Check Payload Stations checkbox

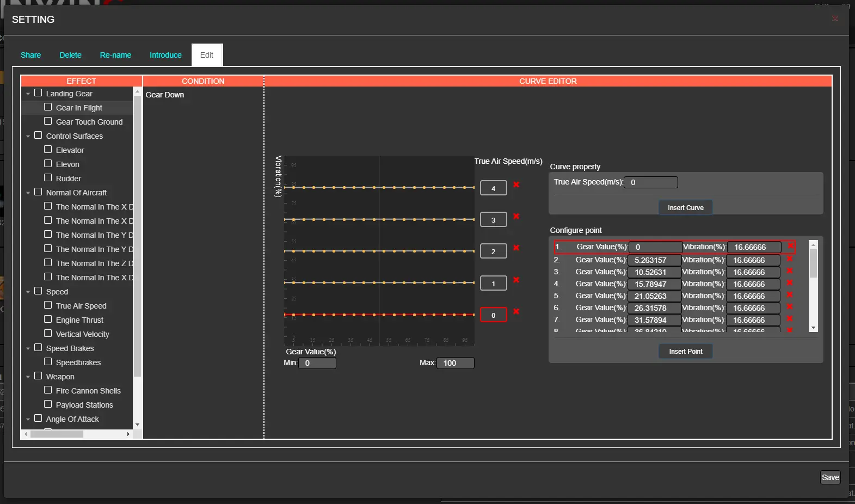pos(48,404)
